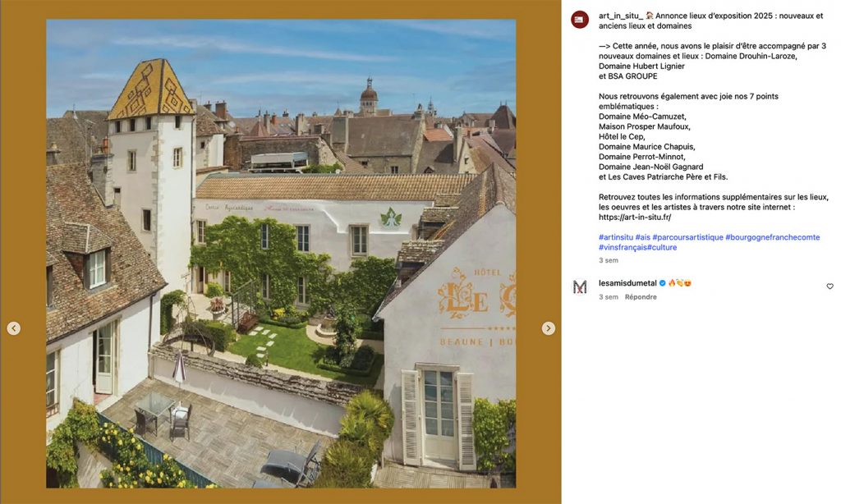Open hashtag #ais
The width and height of the screenshot is (841, 504).
coord(642,237)
